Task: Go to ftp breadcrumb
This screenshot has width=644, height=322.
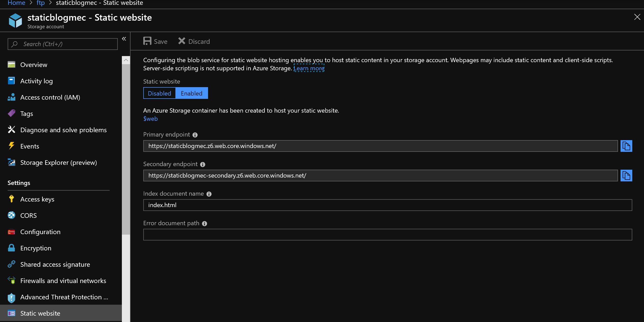Action: (41, 3)
